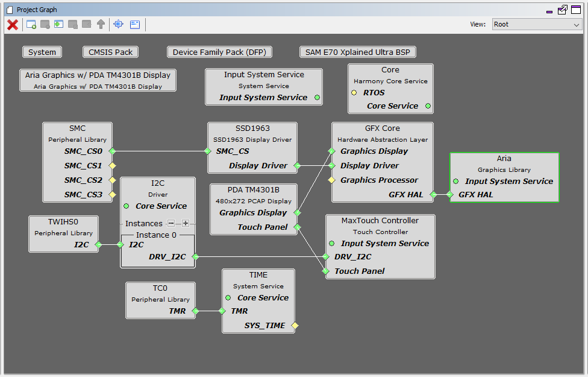Click the Instance 0 label in I2C block
This screenshot has width=588, height=377.
coord(156,235)
